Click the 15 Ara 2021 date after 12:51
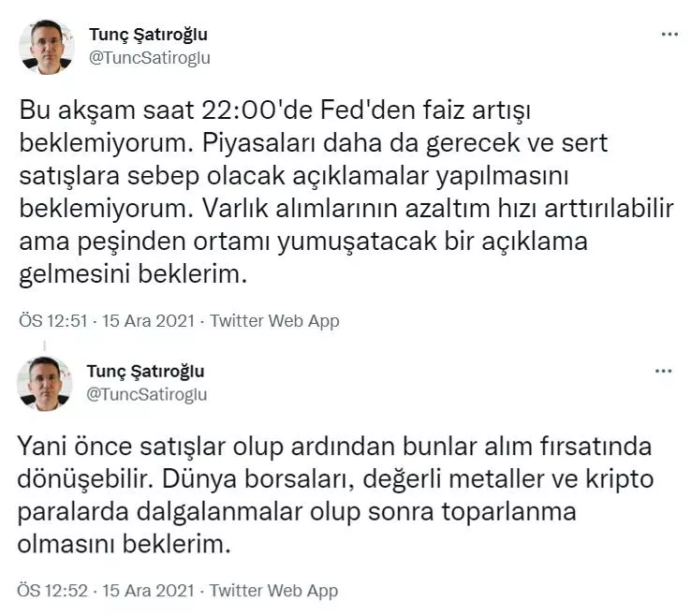 coord(149,321)
